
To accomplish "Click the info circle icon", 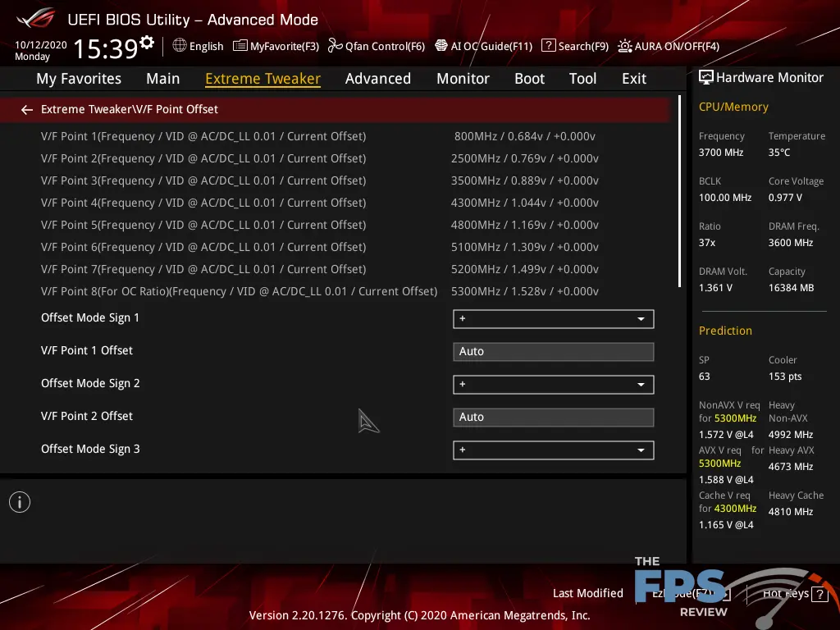I will pos(20,502).
